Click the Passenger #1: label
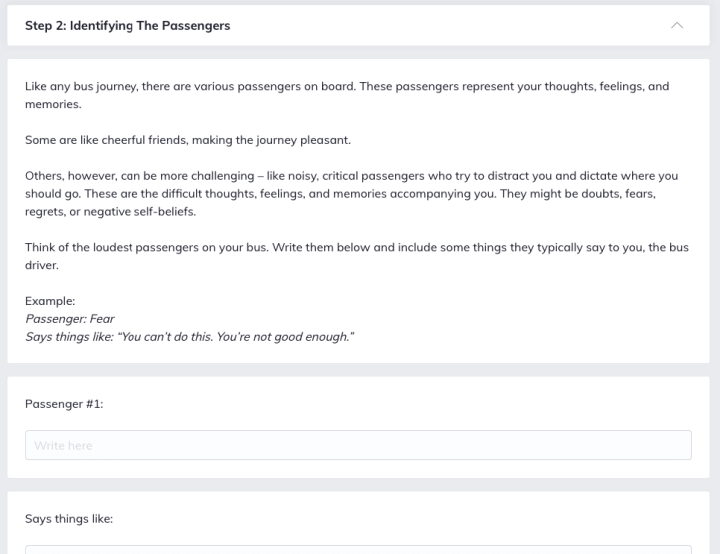 64,404
